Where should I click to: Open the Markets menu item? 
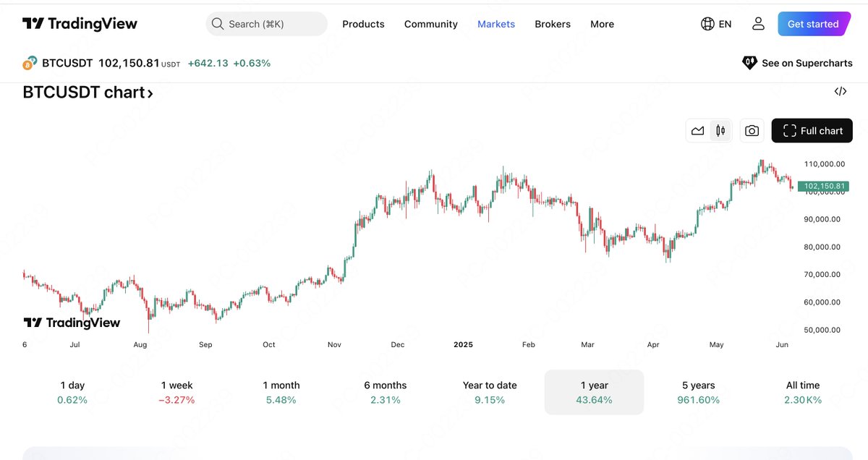[x=496, y=24]
